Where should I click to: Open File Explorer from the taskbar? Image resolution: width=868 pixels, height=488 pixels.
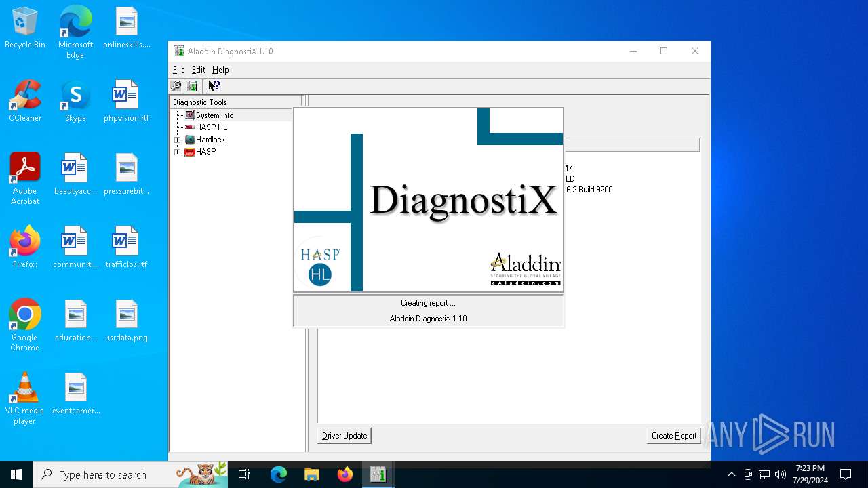[311, 474]
